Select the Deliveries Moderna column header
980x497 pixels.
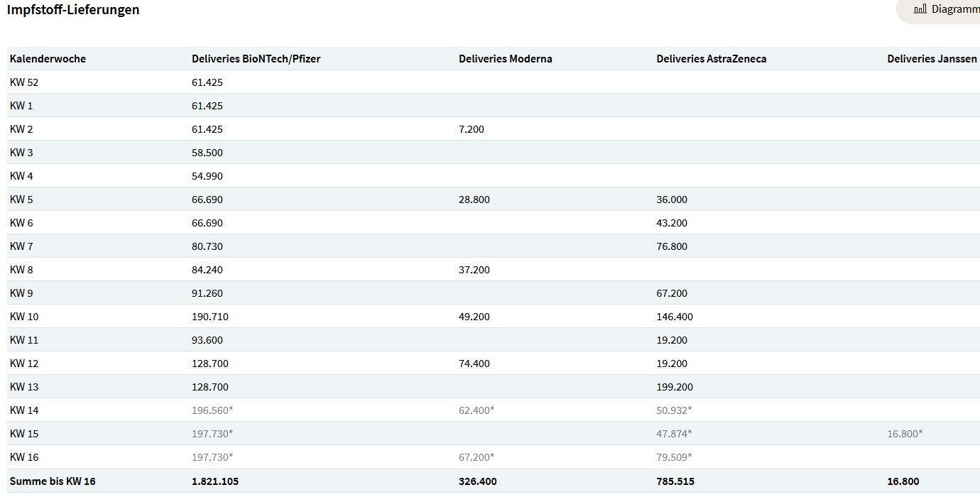(506, 59)
